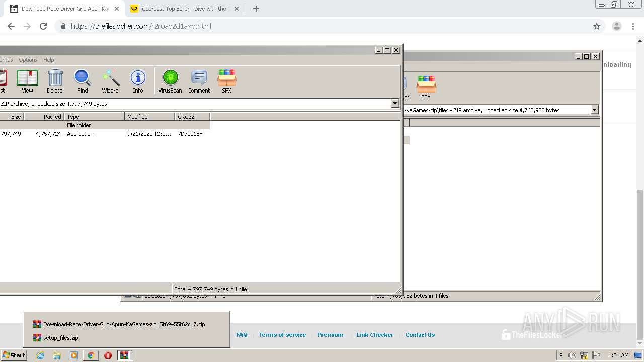Open Windows Explorer folder taskbar icon
The height and width of the screenshot is (362, 644).
tap(57, 355)
